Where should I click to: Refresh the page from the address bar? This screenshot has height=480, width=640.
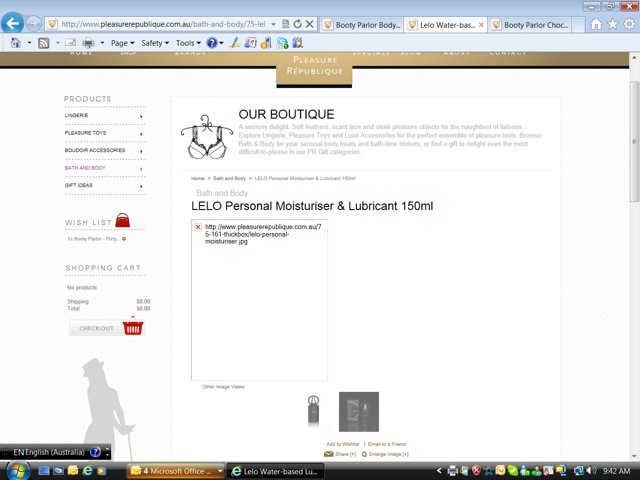298,24
